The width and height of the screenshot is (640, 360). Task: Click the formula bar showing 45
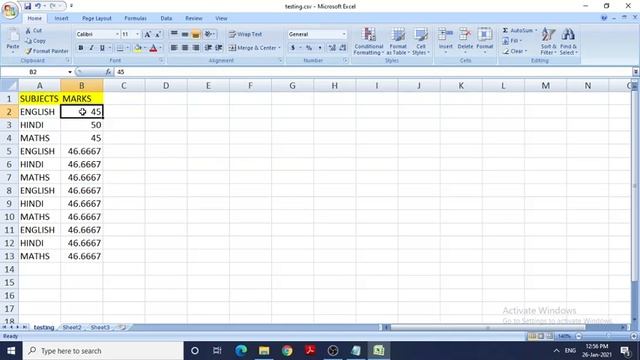click(x=373, y=72)
